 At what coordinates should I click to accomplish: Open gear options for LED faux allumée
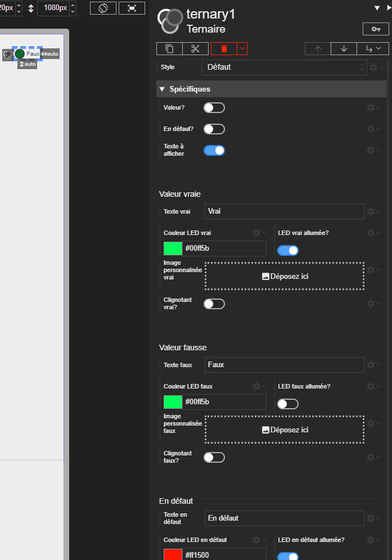[x=374, y=386]
